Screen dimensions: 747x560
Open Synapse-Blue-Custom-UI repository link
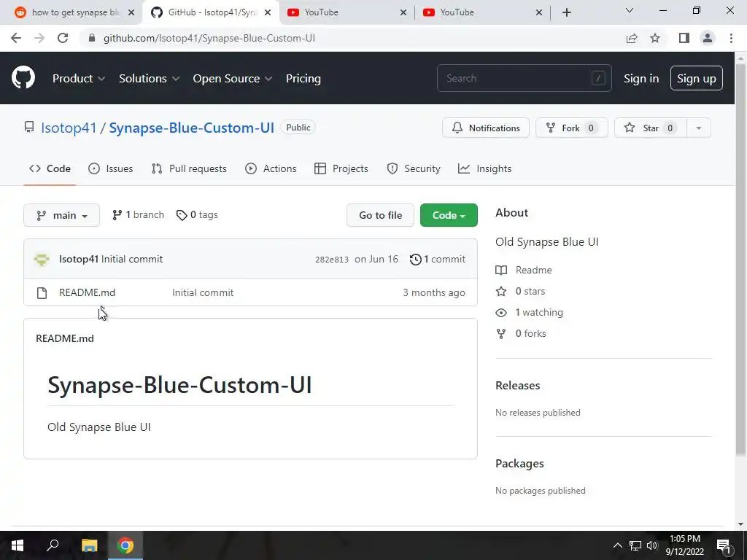[x=192, y=128]
